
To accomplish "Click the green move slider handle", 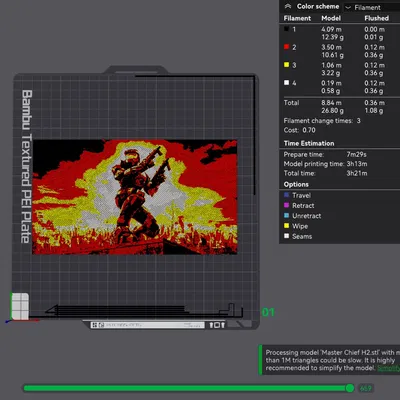I will pos(350,388).
